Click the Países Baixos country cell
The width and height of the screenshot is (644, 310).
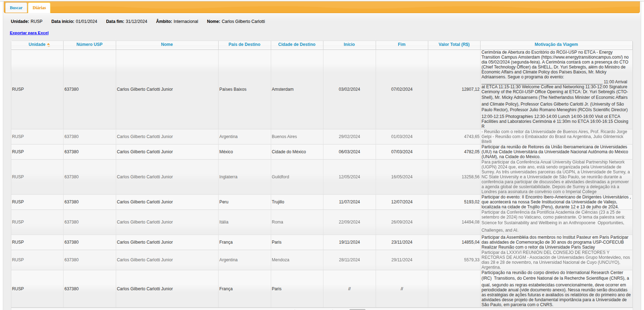coord(233,89)
